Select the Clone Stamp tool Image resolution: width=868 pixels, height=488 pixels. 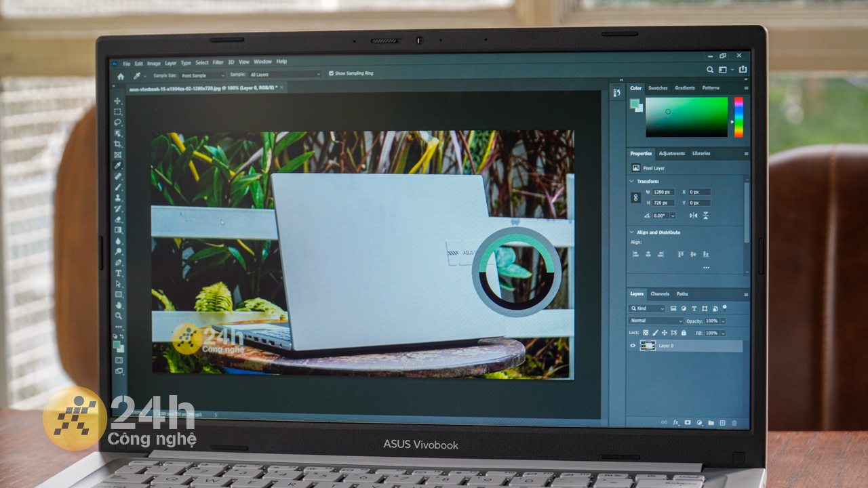pyautogui.click(x=118, y=198)
